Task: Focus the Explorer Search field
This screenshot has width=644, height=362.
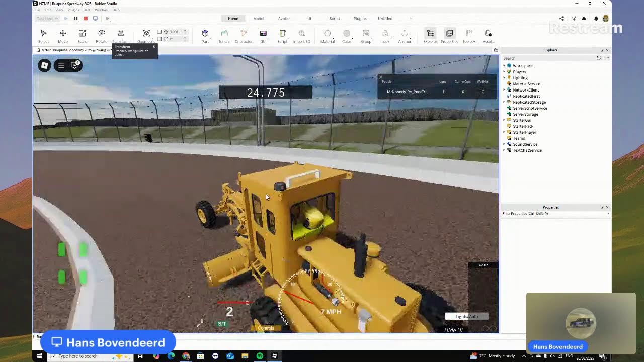Action: coord(548,58)
